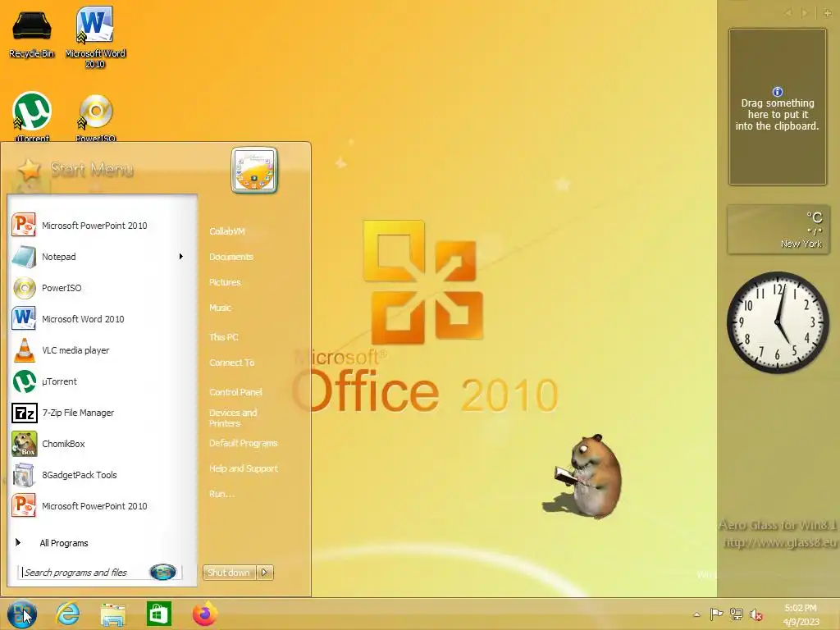The width and height of the screenshot is (840, 630).
Task: Click the Start orb on the taskbar
Action: coord(22,614)
